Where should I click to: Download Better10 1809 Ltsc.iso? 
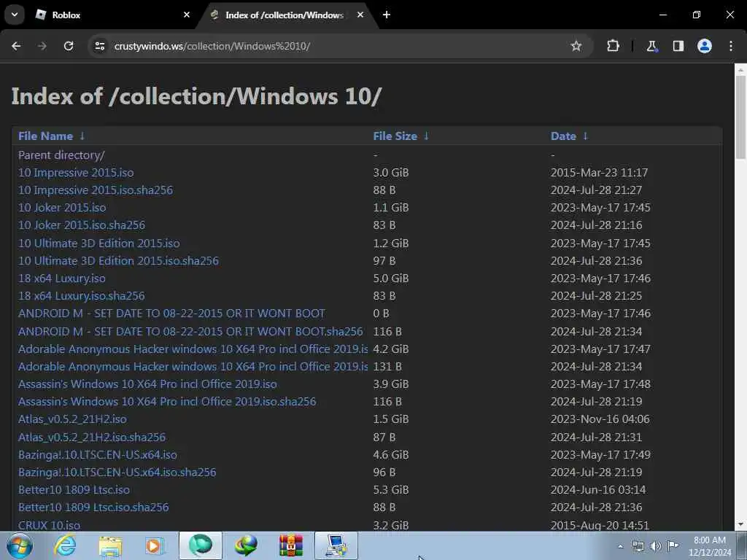coord(74,489)
